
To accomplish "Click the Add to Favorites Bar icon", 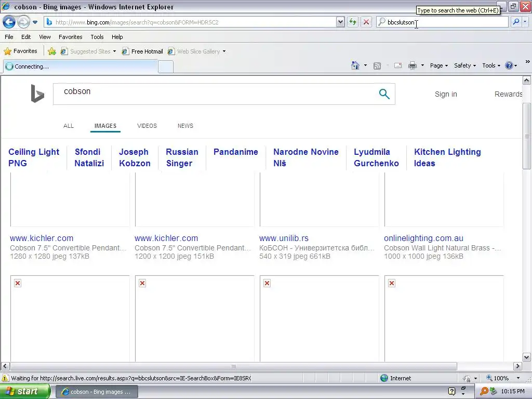I will pyautogui.click(x=52, y=51).
